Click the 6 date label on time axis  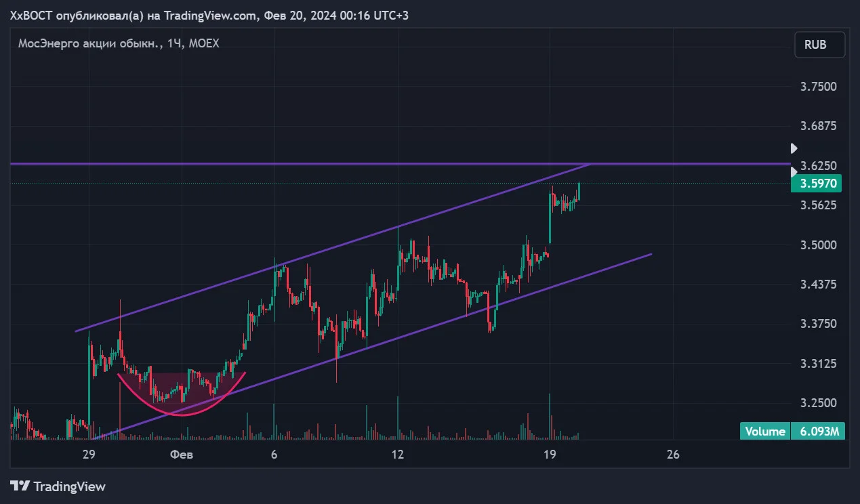tap(274, 455)
